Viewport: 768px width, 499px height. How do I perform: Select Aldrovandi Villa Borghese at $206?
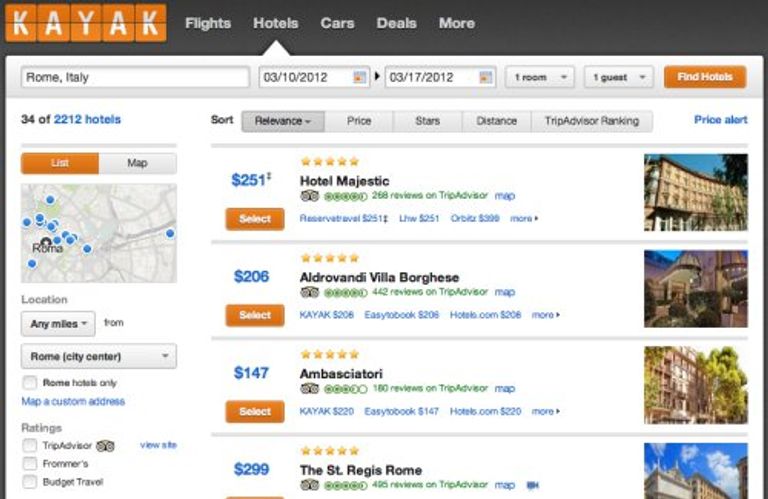point(255,315)
